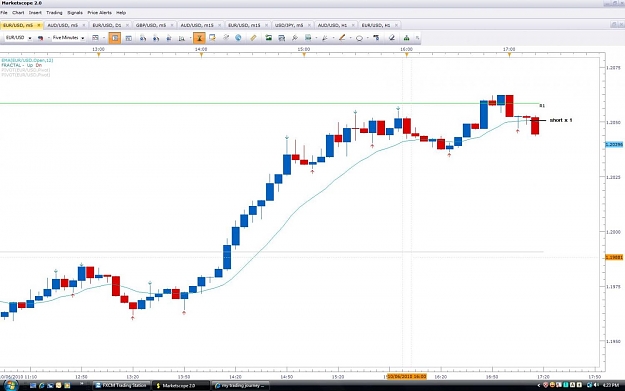This screenshot has width=625, height=391.
Task: Click the text label tool after ellipse
Action: coord(376,38)
